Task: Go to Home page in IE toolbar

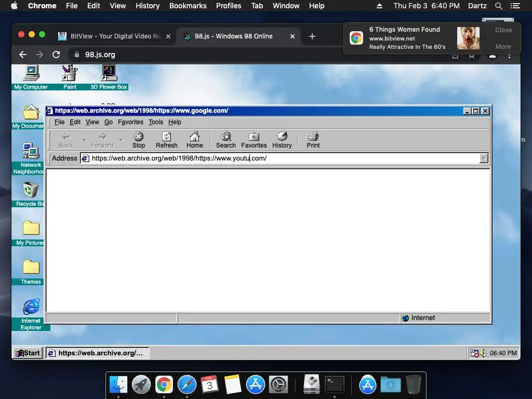Action: point(194,140)
